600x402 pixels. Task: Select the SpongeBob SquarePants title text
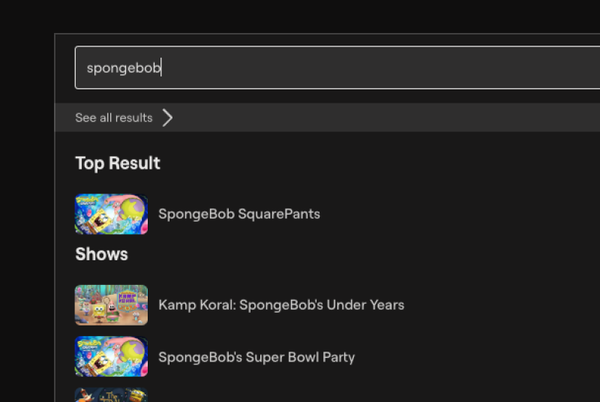pos(239,214)
